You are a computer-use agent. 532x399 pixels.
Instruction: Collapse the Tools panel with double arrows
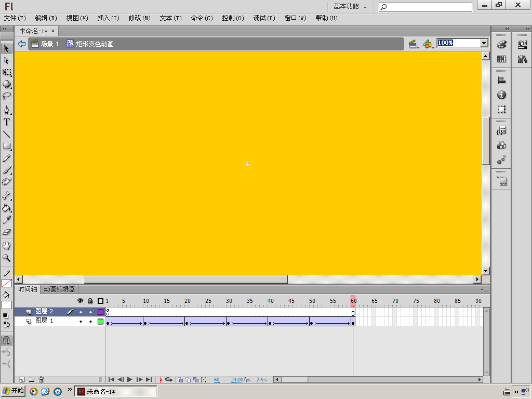[x=4, y=29]
